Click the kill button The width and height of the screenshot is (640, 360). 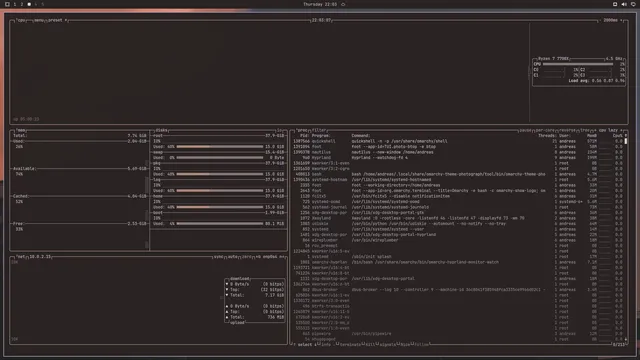click(370, 344)
